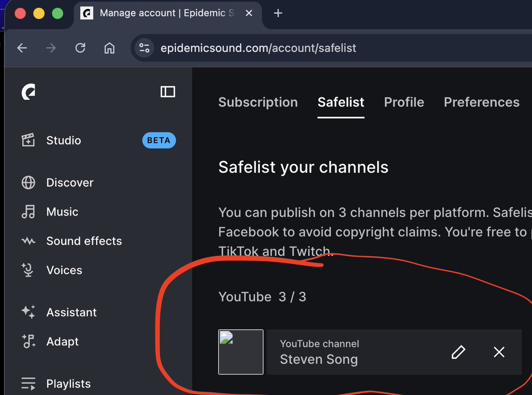Click the yellow macOS minimize window button
The width and height of the screenshot is (532, 395).
pos(39,13)
